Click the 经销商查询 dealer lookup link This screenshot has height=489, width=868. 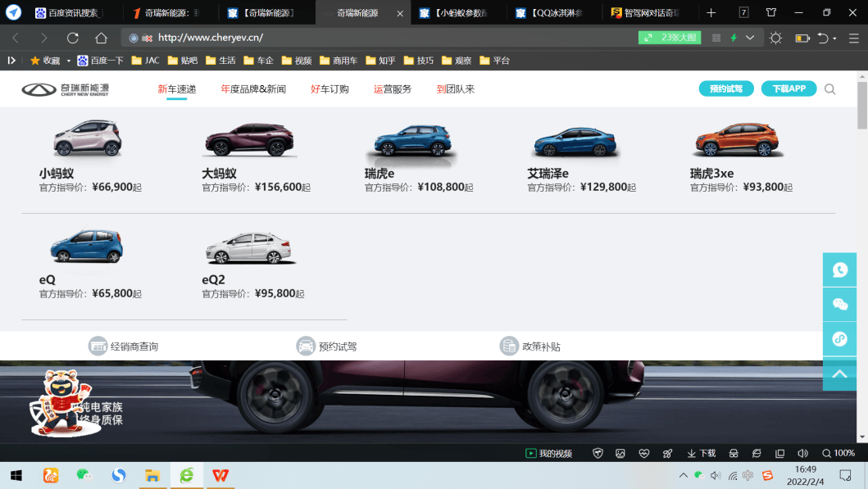124,346
